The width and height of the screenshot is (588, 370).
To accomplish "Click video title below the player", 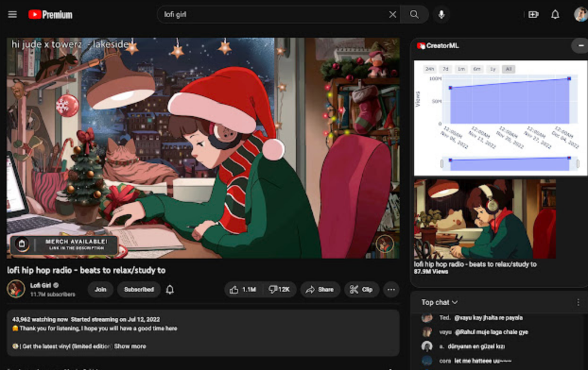I will point(86,270).
